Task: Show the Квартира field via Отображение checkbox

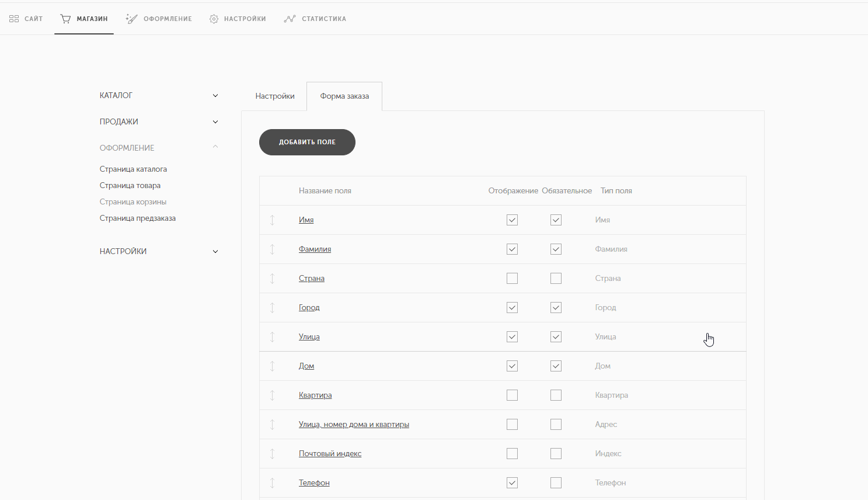Action: pos(512,395)
